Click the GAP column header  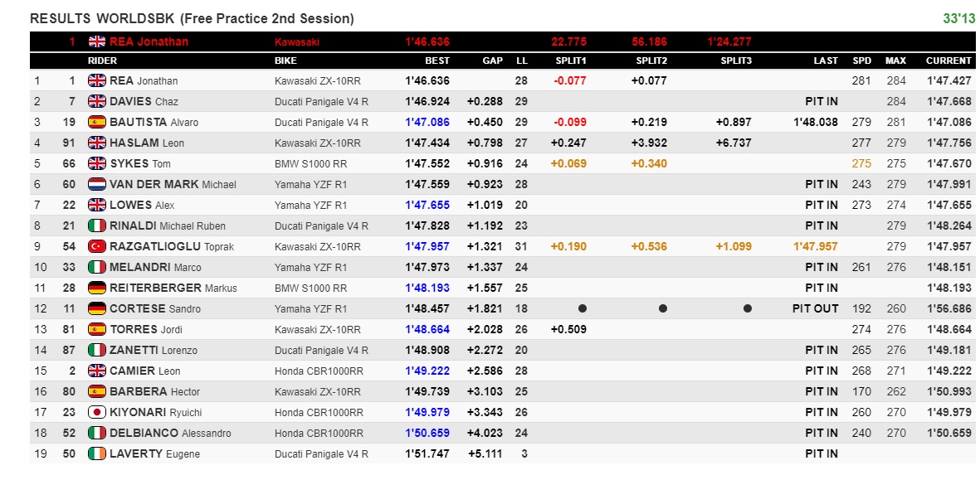tap(492, 61)
